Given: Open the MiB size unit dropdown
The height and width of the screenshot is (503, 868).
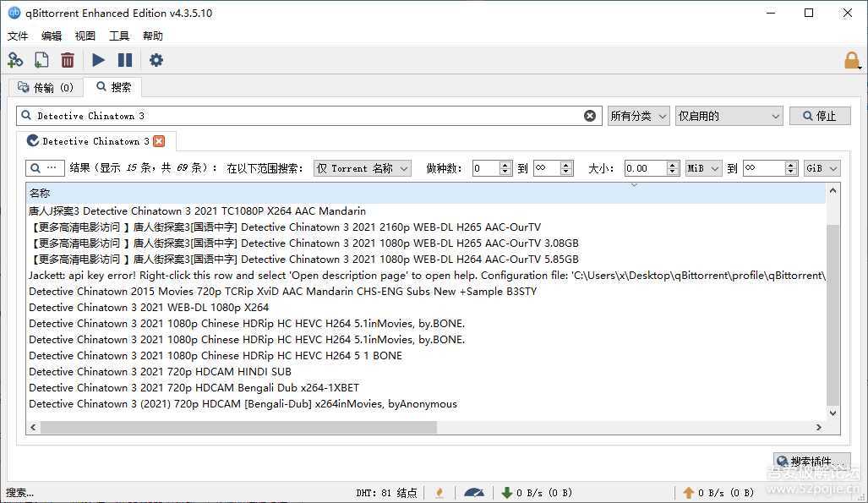Looking at the screenshot, I should point(703,168).
